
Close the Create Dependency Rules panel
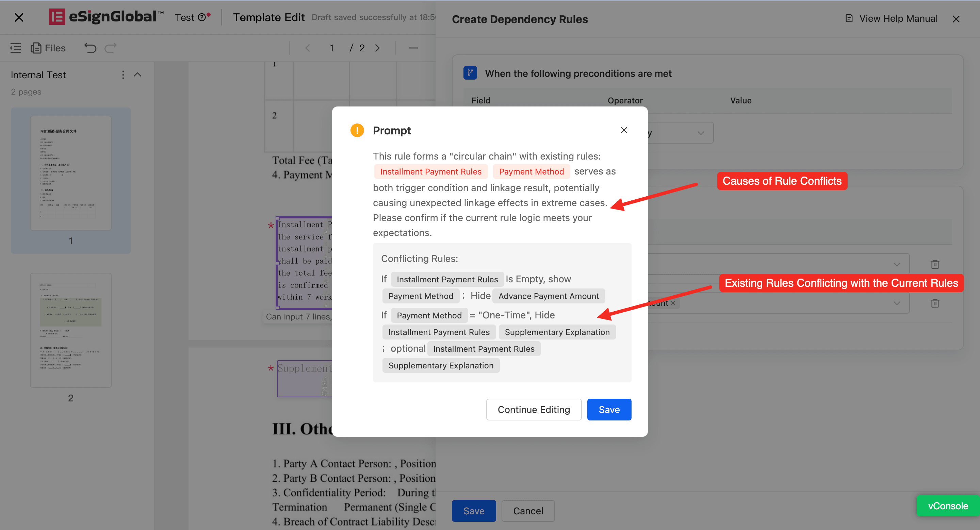click(x=956, y=19)
